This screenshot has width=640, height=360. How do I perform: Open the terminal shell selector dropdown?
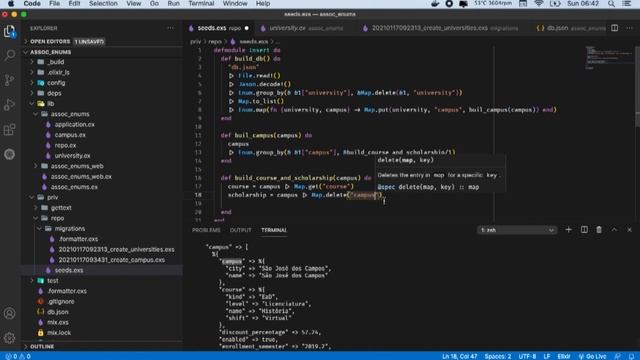pyautogui.click(x=516, y=230)
